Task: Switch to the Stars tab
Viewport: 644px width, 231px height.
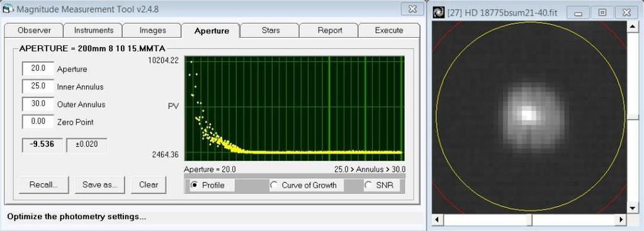Action: [x=270, y=30]
